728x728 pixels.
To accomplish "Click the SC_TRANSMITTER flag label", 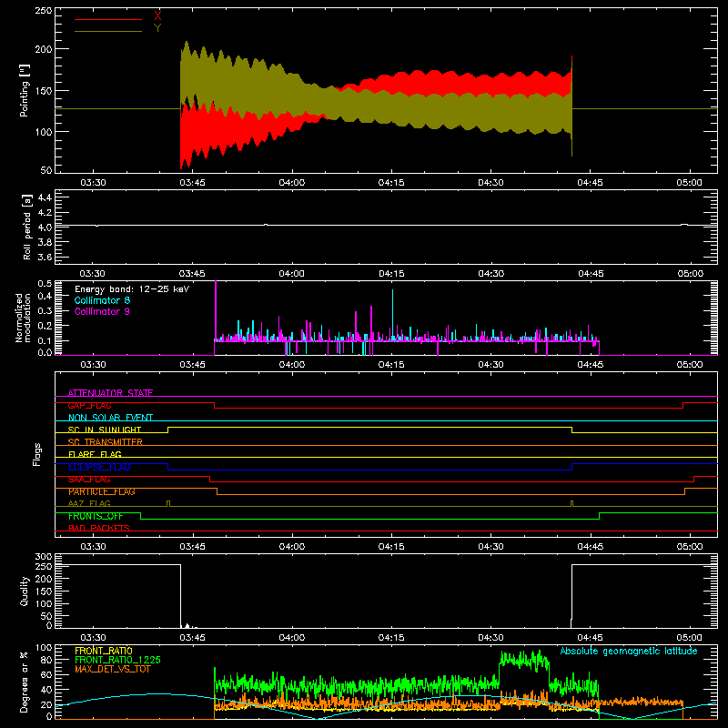I will tap(105, 442).
